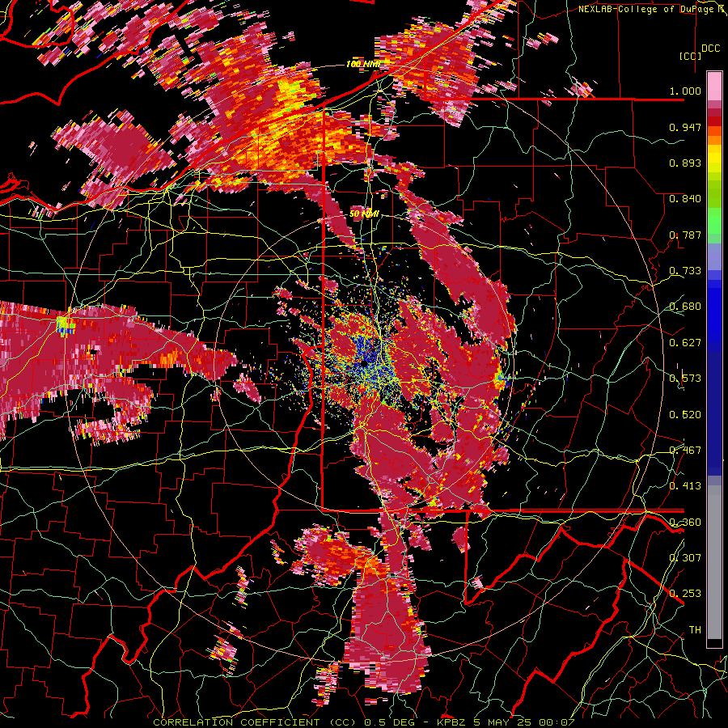The image size is (728, 728).
Task: Click the light pink segment of the color bar
Action: 714,86
